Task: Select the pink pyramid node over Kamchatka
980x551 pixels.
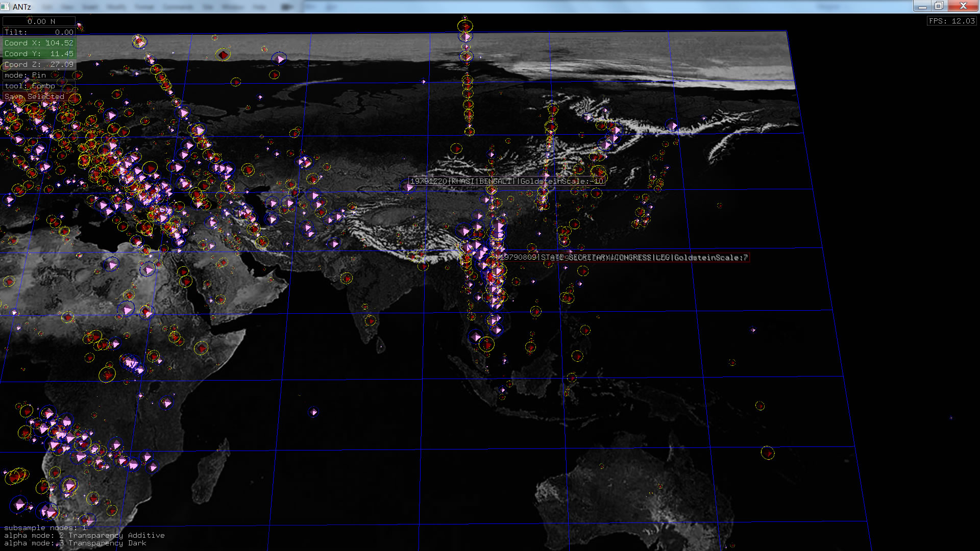Action: click(672, 126)
